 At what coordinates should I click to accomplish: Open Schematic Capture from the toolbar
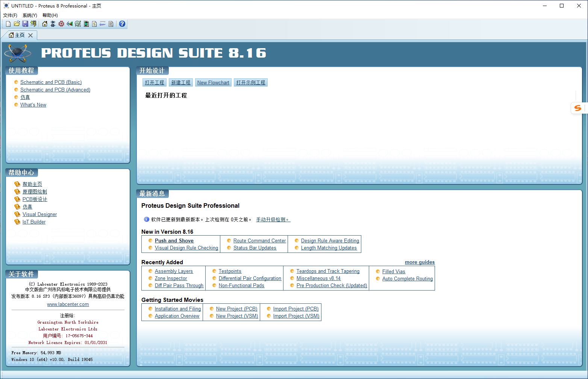tap(53, 24)
